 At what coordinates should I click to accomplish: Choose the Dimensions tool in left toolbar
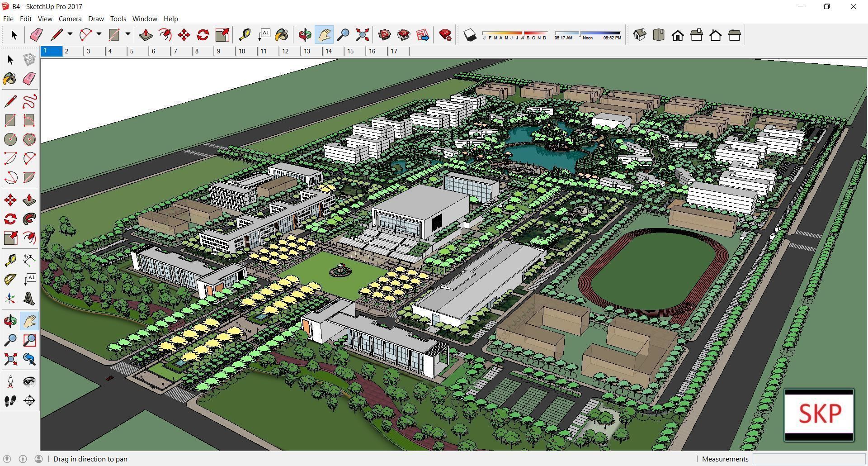tap(29, 261)
